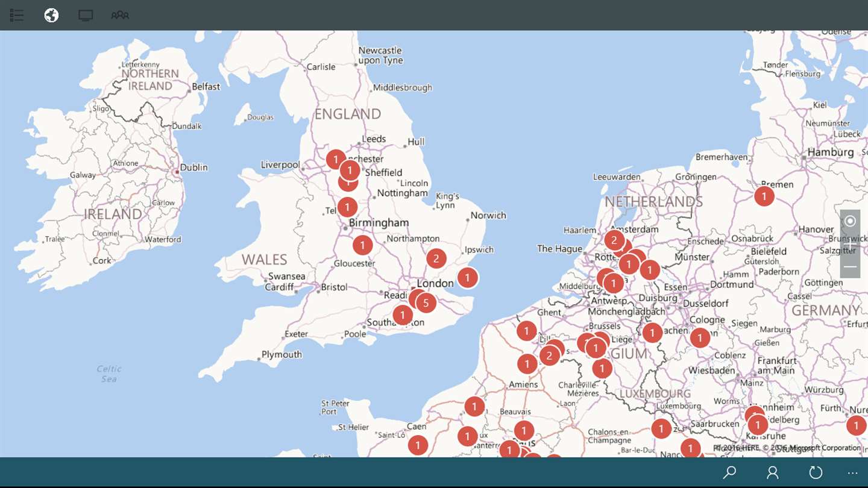Screen dimensions: 868x488
Task: Select the pin below Bremen
Action: (x=764, y=196)
